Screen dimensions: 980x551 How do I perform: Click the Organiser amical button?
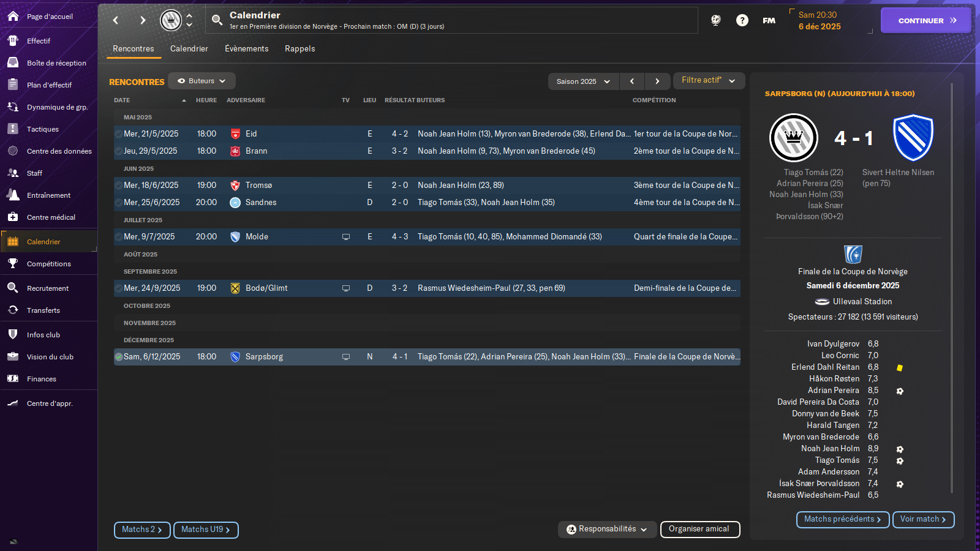click(699, 529)
